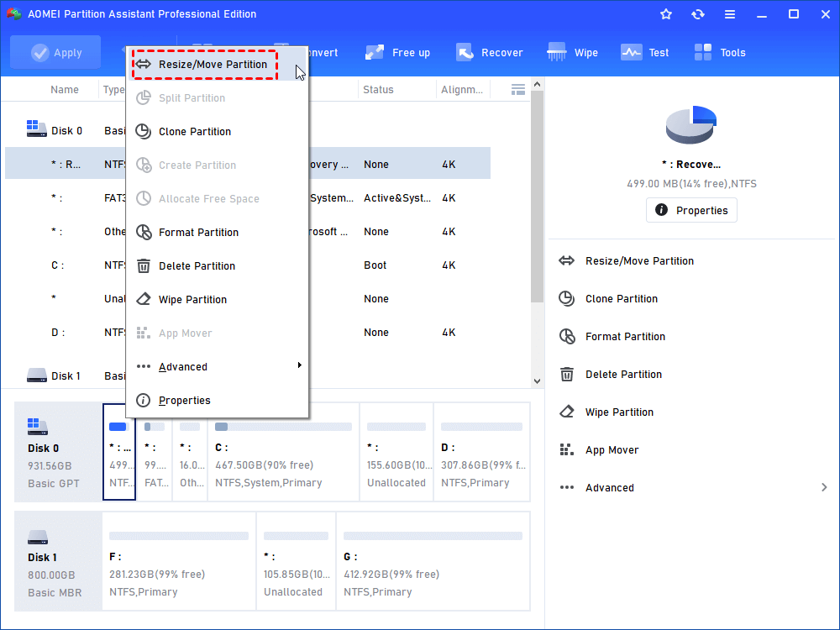
Task: Select the Disk 0 block in disk map
Action: pos(58,452)
